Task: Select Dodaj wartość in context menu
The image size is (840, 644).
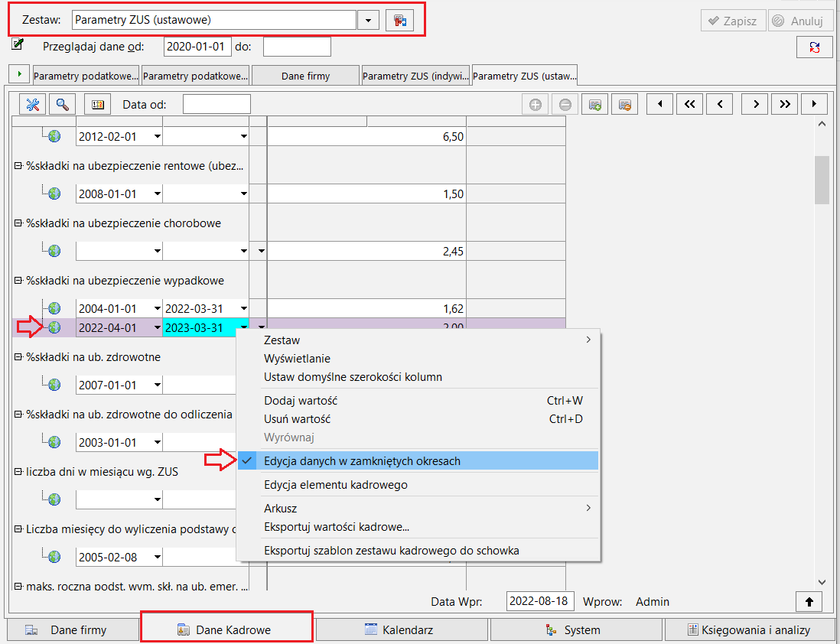Action: (x=301, y=400)
